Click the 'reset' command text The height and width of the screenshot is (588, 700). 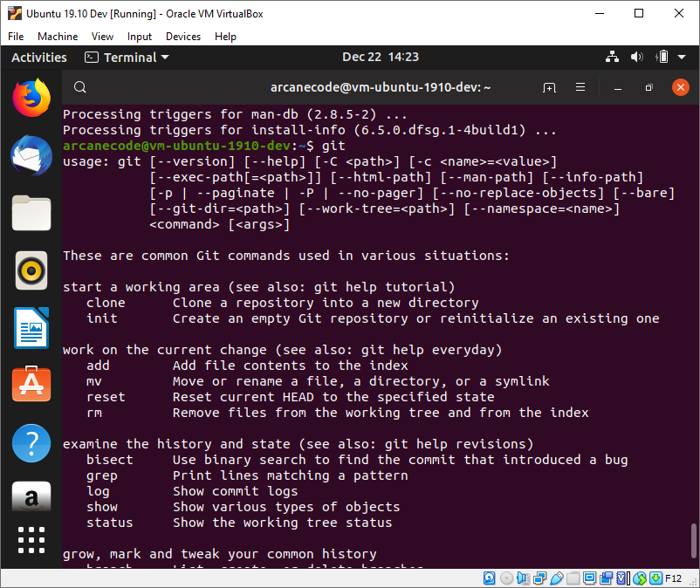[106, 397]
